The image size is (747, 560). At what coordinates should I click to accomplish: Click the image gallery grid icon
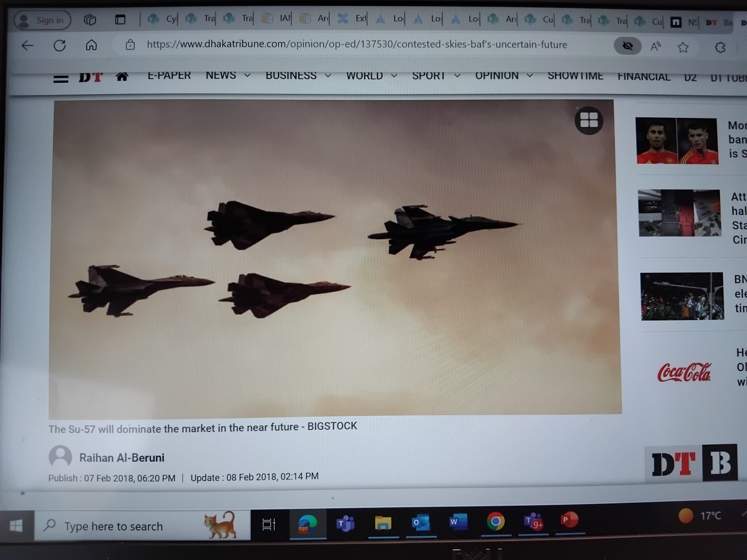(x=589, y=120)
